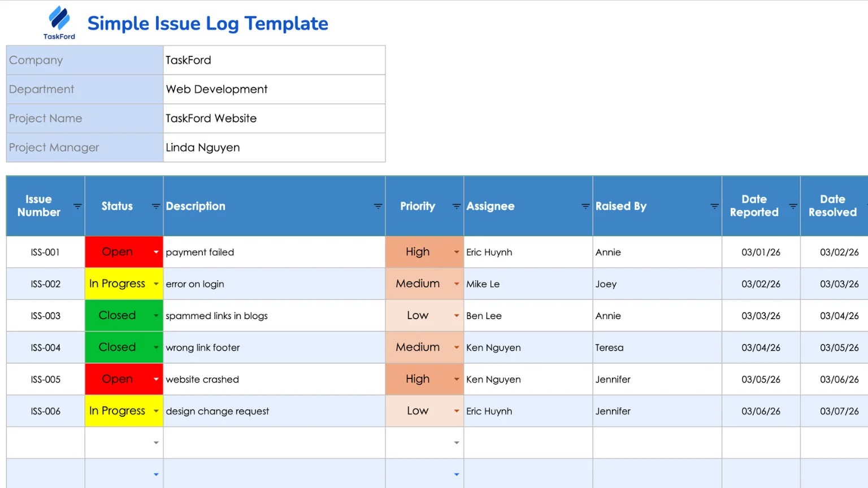Select the Project Manager name field

tap(274, 147)
